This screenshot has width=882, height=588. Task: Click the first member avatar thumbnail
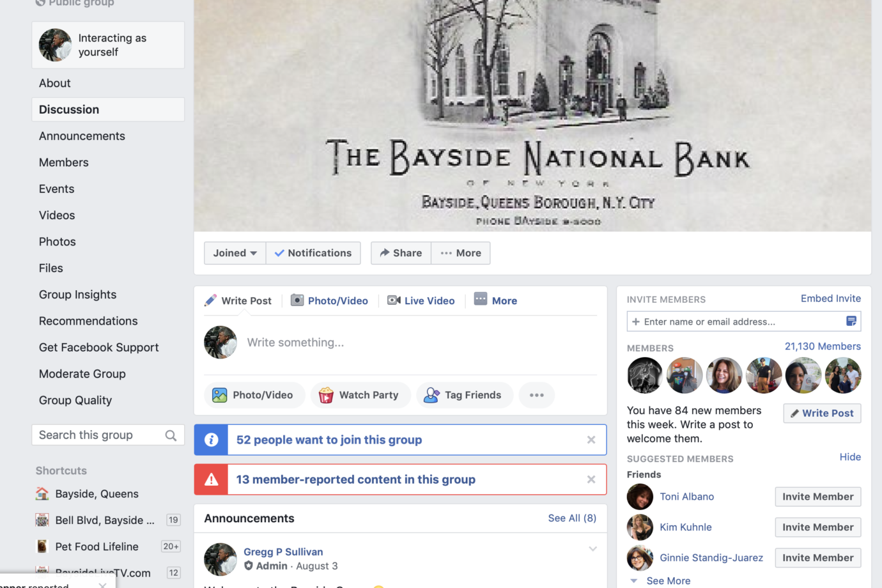[x=645, y=375]
